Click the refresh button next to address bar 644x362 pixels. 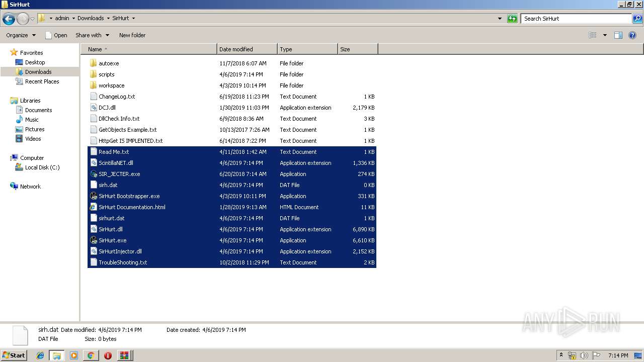[512, 19]
